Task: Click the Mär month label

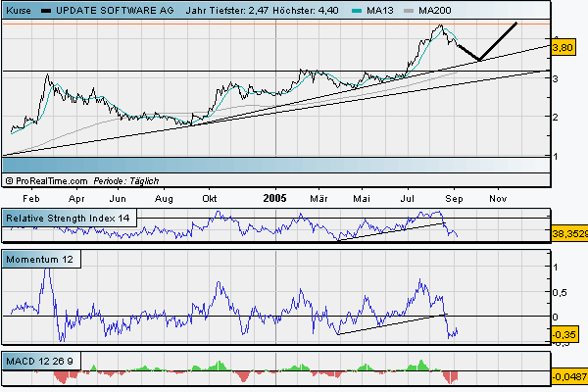Action: 318,198
